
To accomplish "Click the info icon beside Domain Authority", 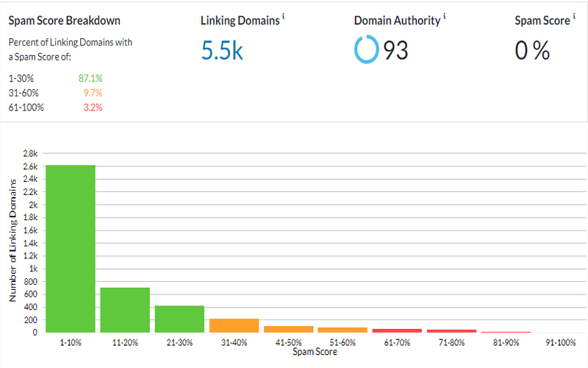I will (444, 18).
